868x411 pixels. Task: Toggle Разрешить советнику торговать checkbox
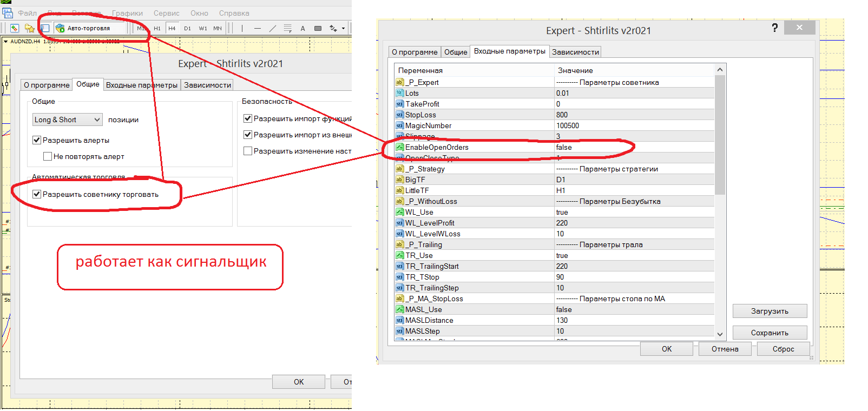click(37, 194)
